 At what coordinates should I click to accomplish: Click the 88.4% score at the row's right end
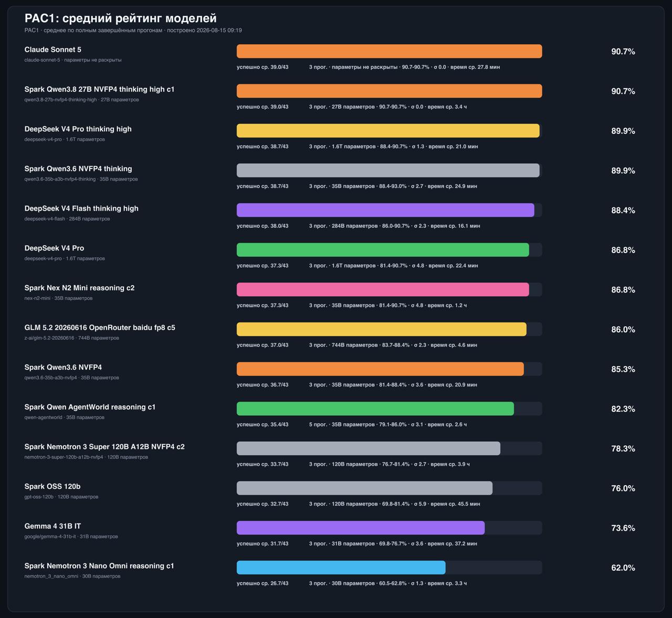623,211
